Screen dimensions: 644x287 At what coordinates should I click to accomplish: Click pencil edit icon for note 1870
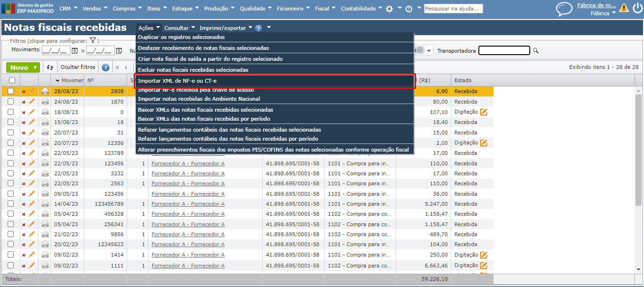pos(32,102)
